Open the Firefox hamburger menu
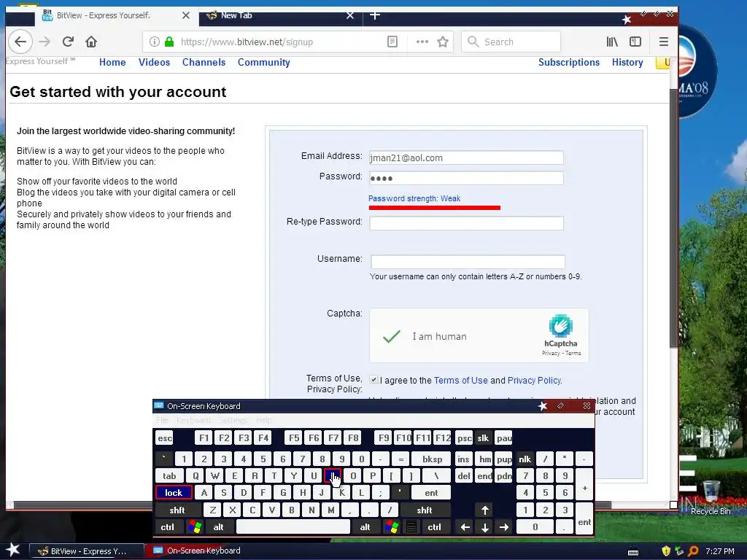This screenshot has height=560, width=747. pyautogui.click(x=664, y=42)
